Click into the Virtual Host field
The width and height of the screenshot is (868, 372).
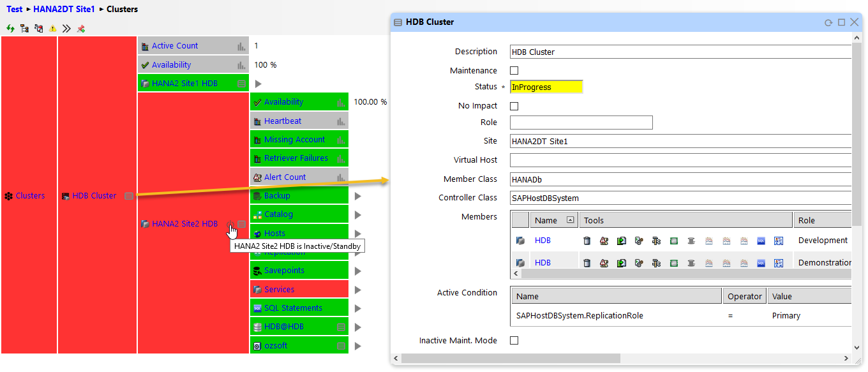pos(680,160)
